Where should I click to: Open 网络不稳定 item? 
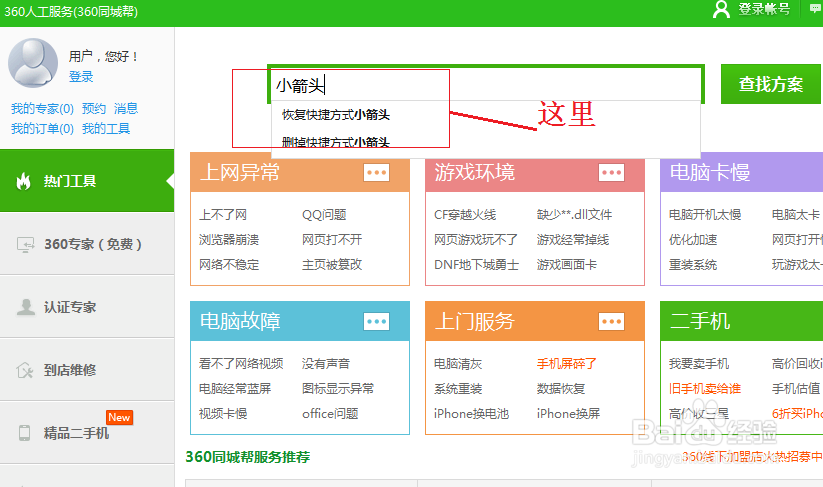pos(229,265)
